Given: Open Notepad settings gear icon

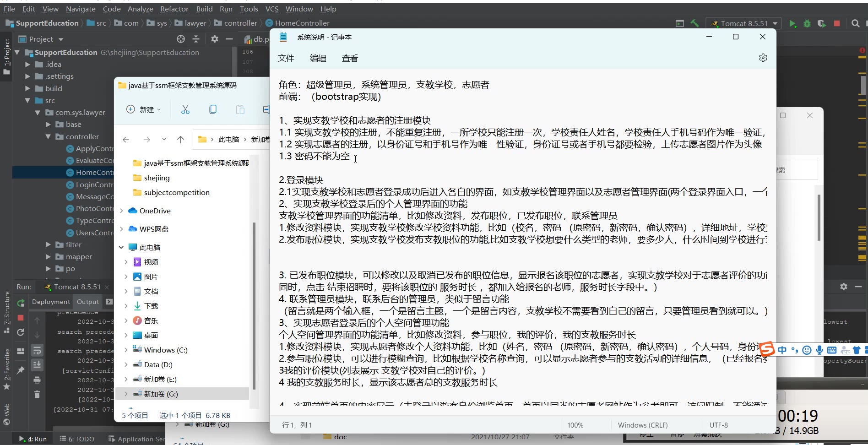Looking at the screenshot, I should coord(763,58).
